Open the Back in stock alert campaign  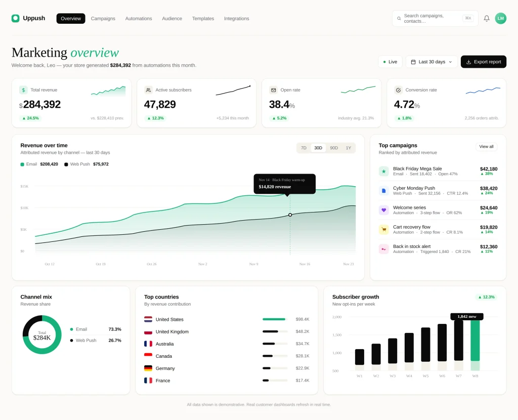click(x=438, y=249)
